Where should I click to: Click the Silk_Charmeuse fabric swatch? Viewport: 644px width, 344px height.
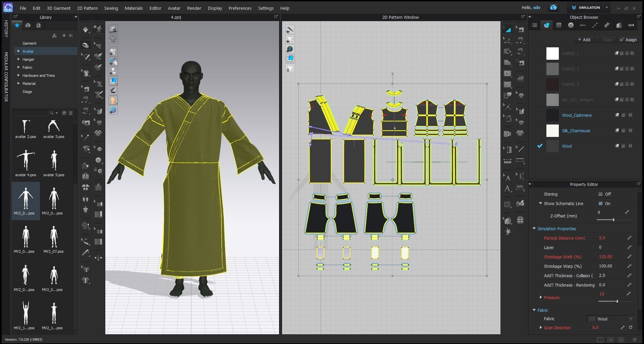tap(552, 131)
